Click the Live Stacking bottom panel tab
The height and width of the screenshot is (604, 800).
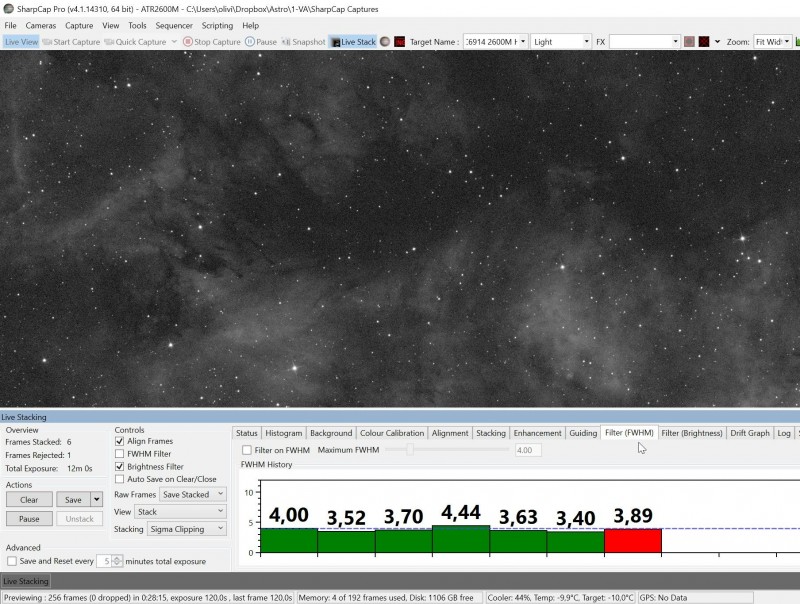(26, 581)
